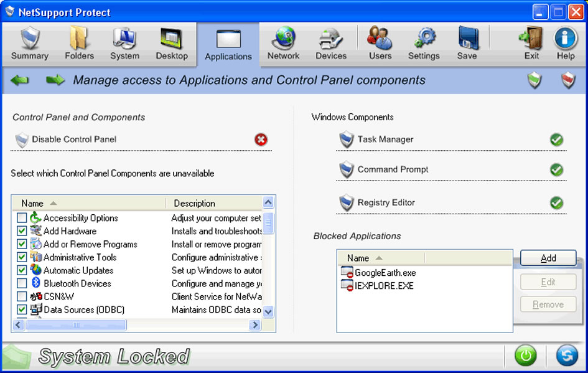
Task: Click the horizontal scroll right arrow
Action: (x=255, y=324)
